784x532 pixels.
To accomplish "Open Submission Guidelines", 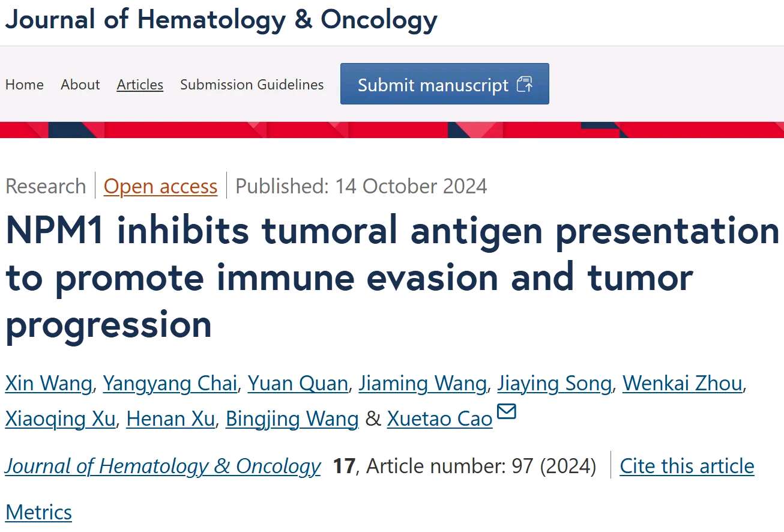I will point(252,85).
